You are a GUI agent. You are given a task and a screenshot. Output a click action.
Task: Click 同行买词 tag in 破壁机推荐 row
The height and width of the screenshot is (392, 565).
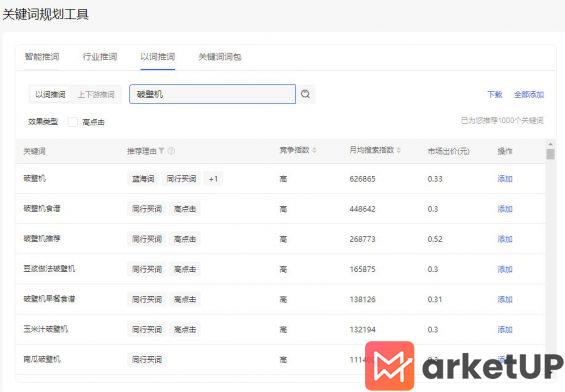147,239
